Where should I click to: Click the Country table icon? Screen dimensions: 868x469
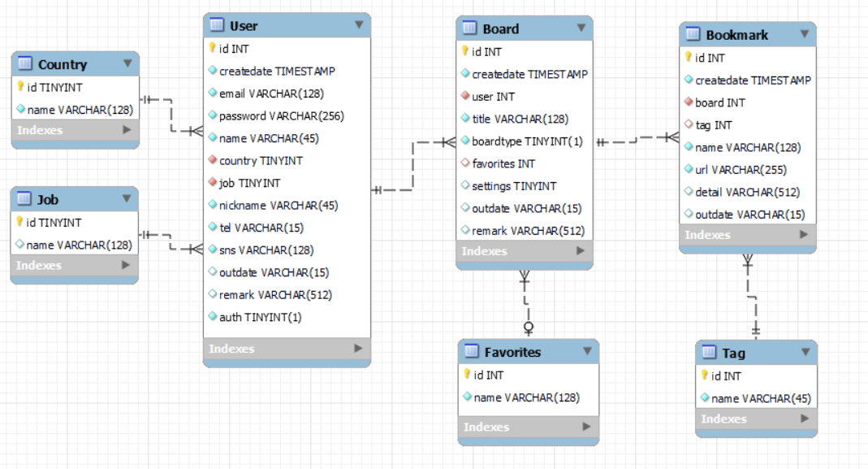click(x=25, y=63)
